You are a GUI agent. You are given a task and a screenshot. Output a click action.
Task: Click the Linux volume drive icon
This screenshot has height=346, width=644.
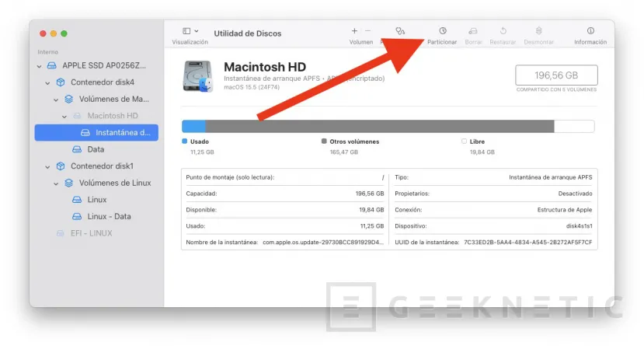[x=77, y=200]
